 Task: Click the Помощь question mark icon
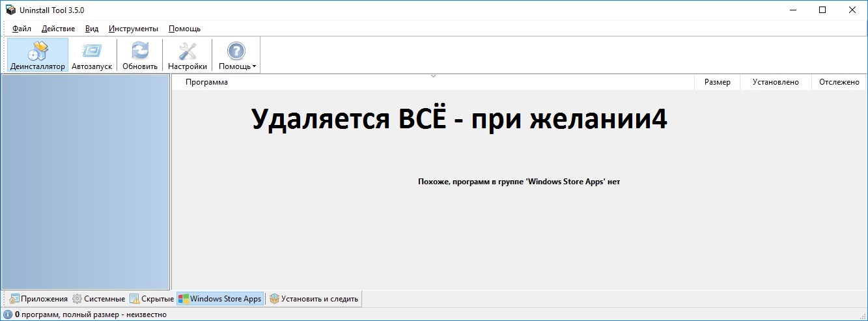[236, 51]
